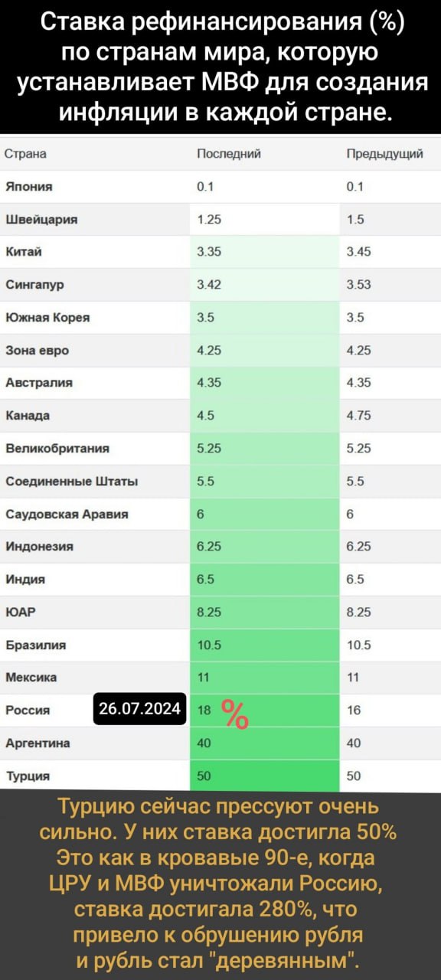The height and width of the screenshot is (980, 441).
Task: Click Argentina's latest rate 40 cell
Action: click(x=264, y=743)
